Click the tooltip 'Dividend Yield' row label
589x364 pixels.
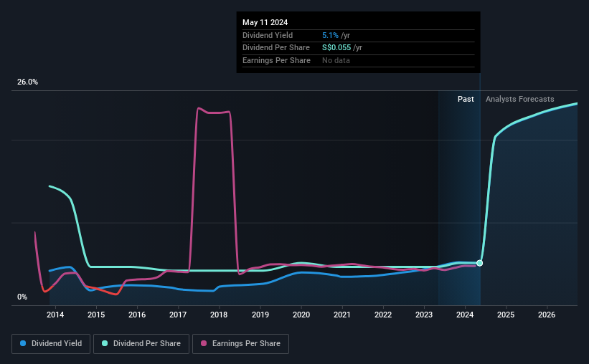(268, 35)
